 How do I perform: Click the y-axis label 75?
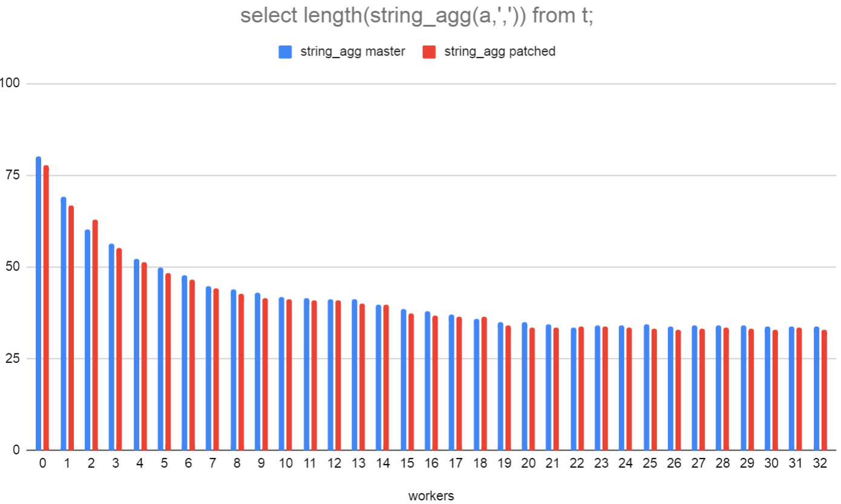pos(12,175)
